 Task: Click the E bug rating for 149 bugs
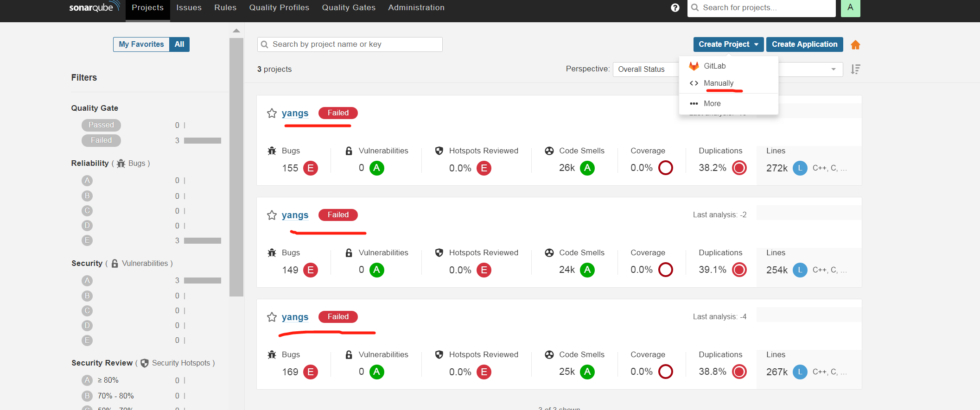310,270
